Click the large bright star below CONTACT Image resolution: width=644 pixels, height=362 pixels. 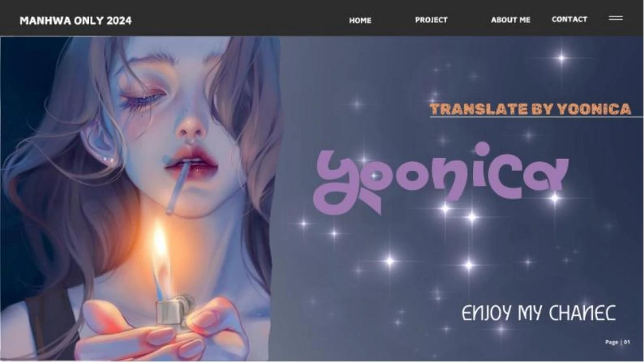coord(561,58)
